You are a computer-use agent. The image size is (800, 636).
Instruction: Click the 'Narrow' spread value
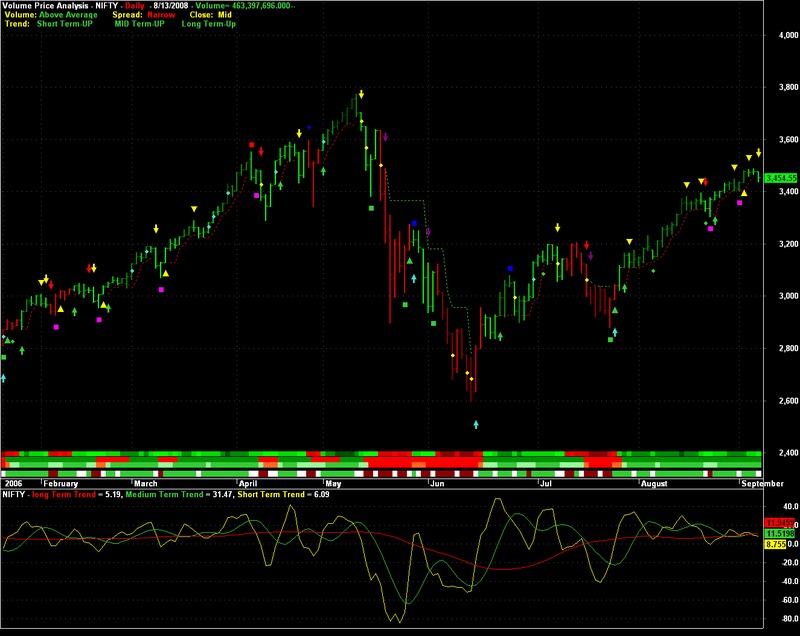tap(161, 15)
